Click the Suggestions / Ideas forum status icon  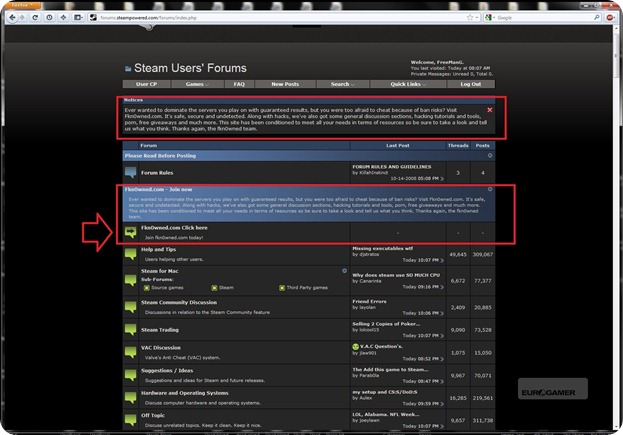click(x=130, y=375)
